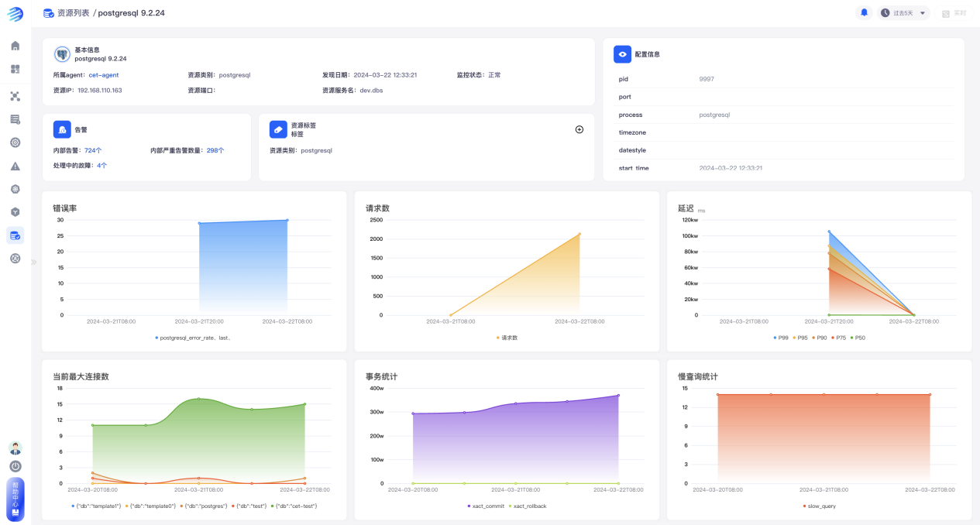Click the plus icon to add resource tag
The width and height of the screenshot is (980, 525).
(579, 129)
